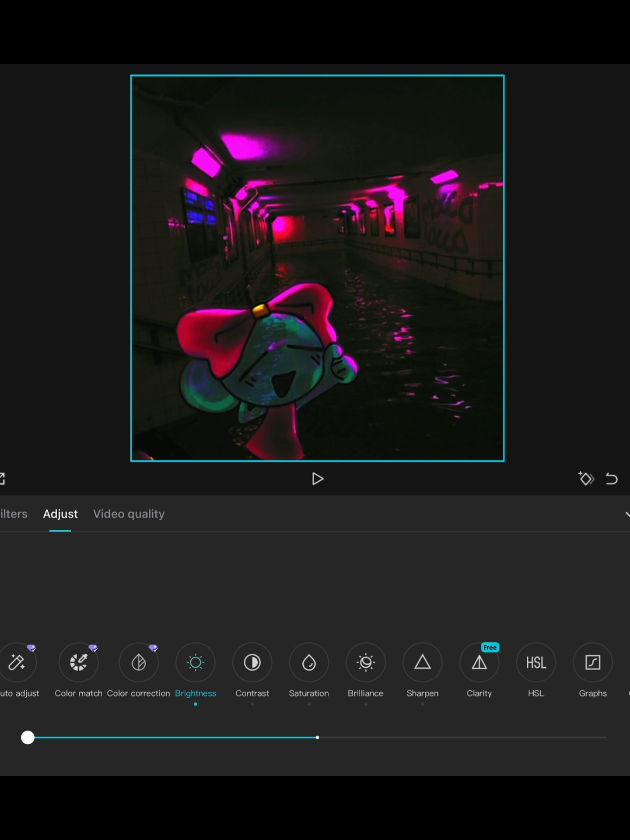Click the fullscreen expand icon
This screenshot has width=630, height=840.
click(x=2, y=479)
